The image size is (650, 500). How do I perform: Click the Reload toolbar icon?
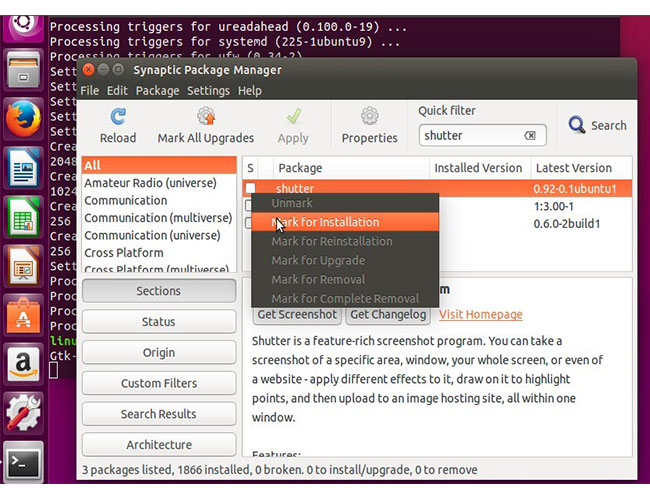click(x=118, y=117)
